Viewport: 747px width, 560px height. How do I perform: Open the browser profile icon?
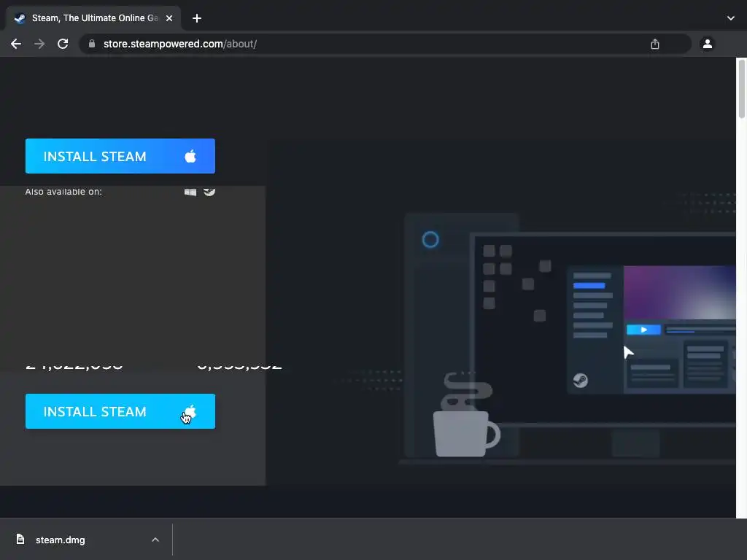(x=708, y=44)
